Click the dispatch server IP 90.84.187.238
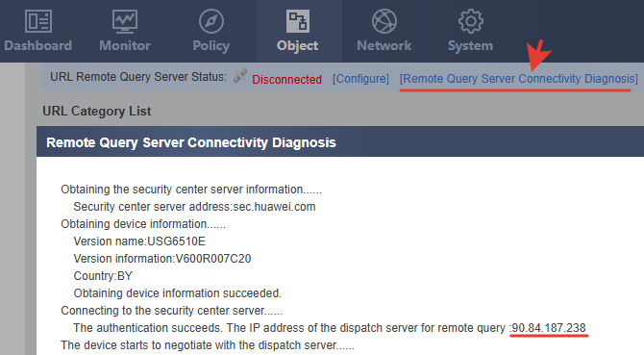This screenshot has width=644, height=355. pos(549,328)
